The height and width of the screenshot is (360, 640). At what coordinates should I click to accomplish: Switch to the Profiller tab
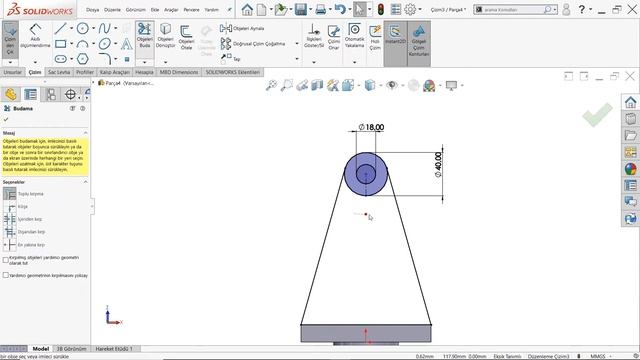tap(85, 72)
